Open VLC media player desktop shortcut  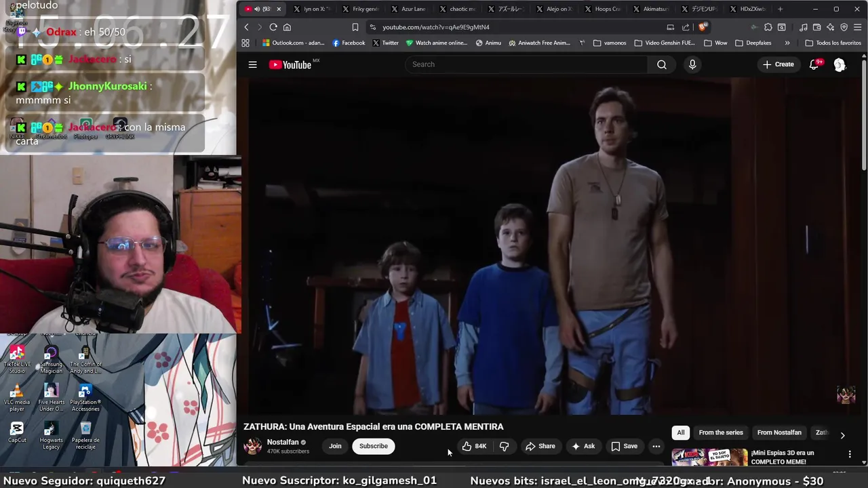click(17, 398)
